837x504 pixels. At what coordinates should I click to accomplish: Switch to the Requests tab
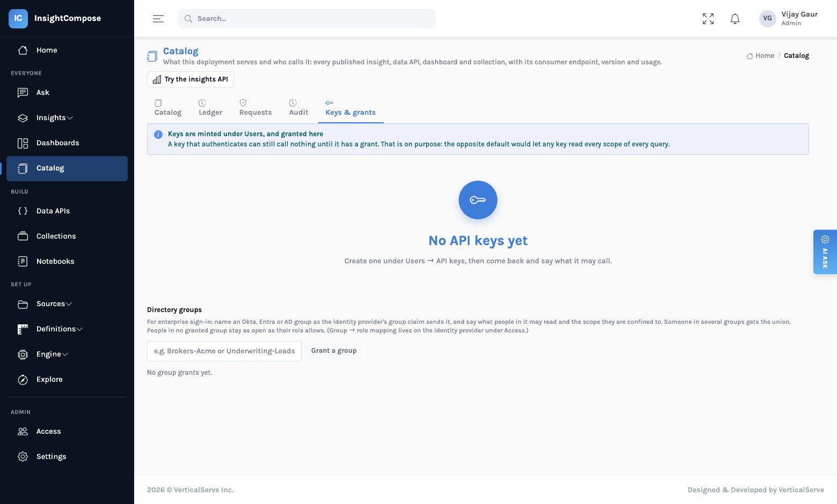click(255, 108)
